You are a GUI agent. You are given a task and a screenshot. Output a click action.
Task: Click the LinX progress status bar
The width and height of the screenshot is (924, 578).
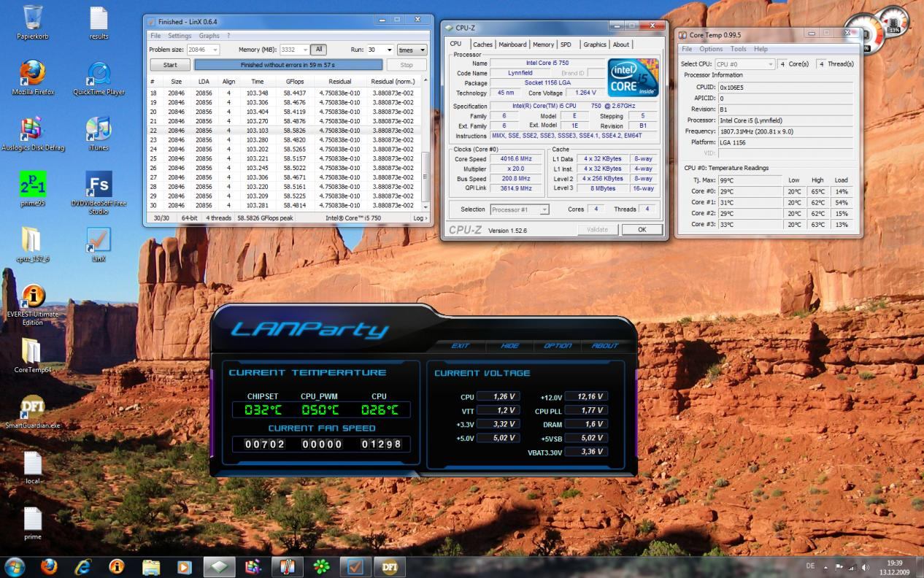[288, 65]
